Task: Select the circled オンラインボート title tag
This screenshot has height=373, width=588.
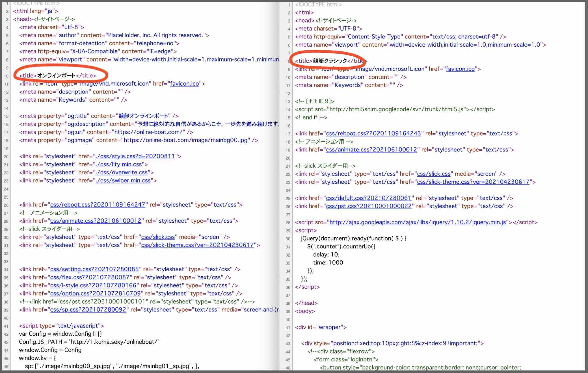Action: [57, 75]
